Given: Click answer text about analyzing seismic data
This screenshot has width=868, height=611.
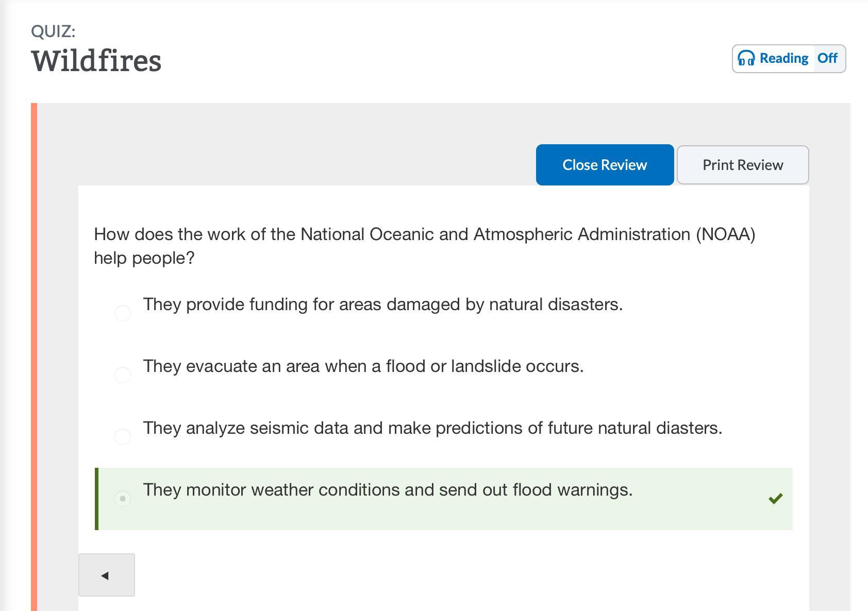Looking at the screenshot, I should [432, 428].
